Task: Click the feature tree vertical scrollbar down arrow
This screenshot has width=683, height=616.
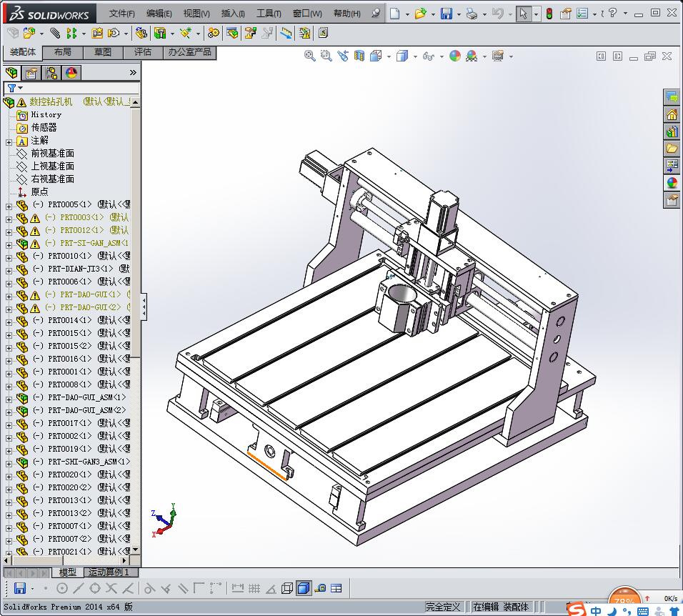Action: 136,550
